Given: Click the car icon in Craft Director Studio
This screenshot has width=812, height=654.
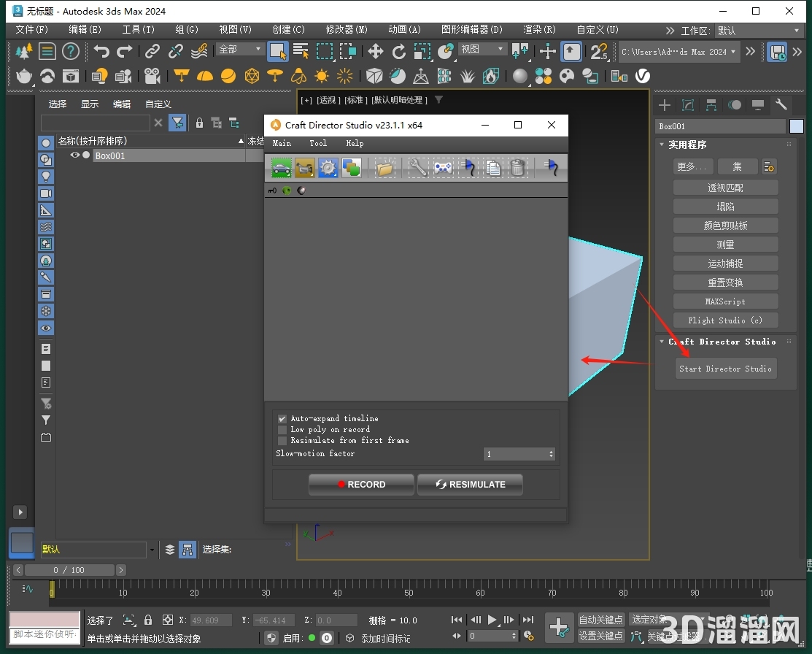Looking at the screenshot, I should [x=281, y=168].
